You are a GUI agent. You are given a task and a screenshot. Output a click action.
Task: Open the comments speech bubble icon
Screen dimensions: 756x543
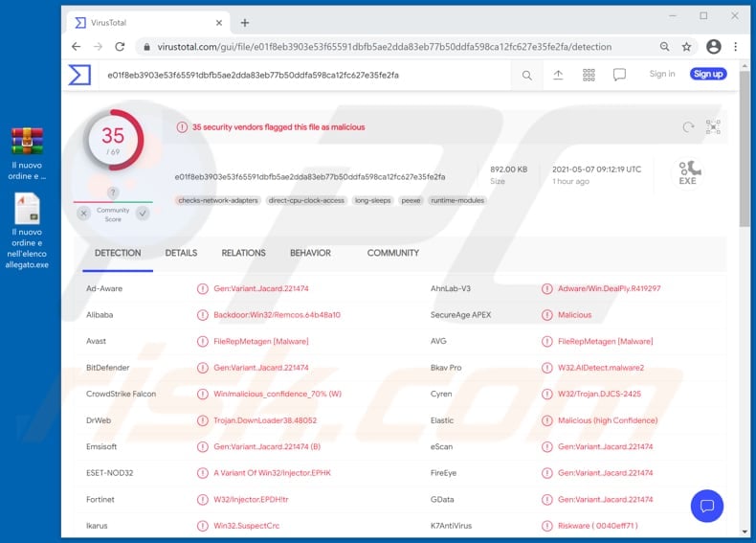point(619,75)
